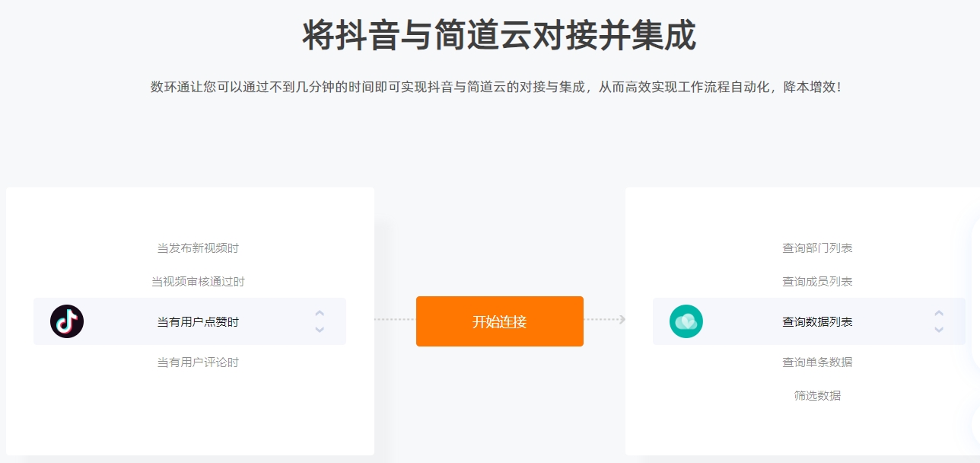The image size is (980, 463).
Task: Select the 查询部门列表 action
Action: point(817,248)
